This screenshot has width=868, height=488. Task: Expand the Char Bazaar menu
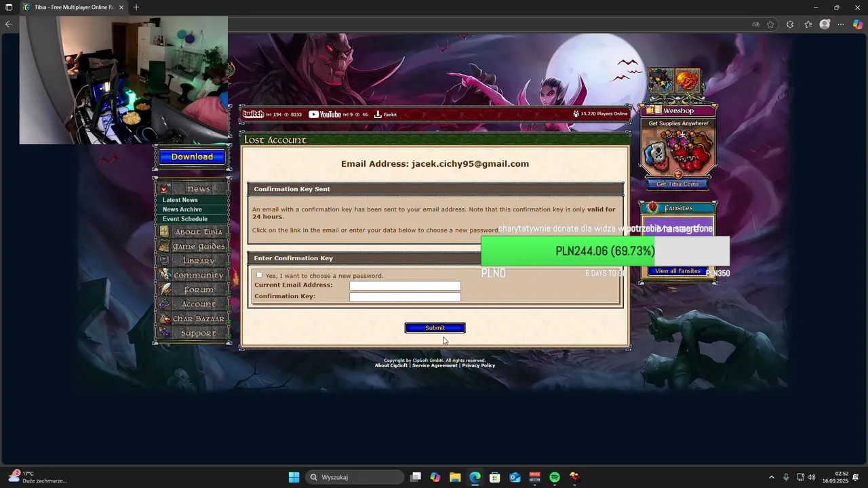tap(193, 319)
